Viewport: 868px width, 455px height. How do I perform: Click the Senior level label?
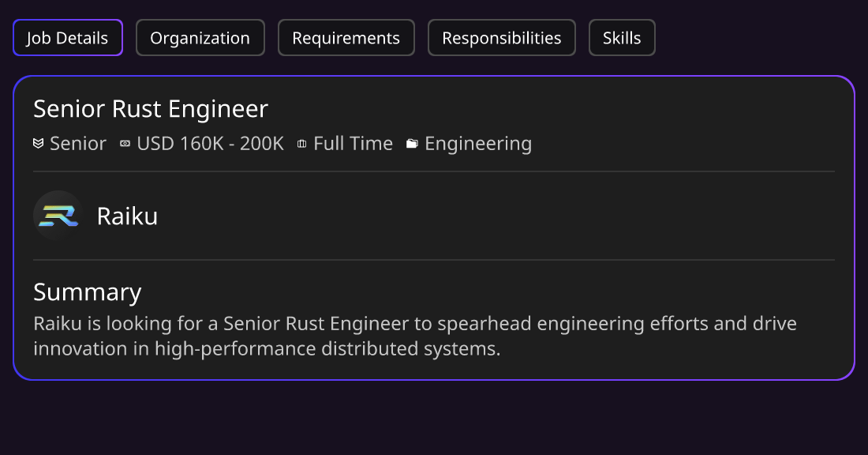[78, 144]
